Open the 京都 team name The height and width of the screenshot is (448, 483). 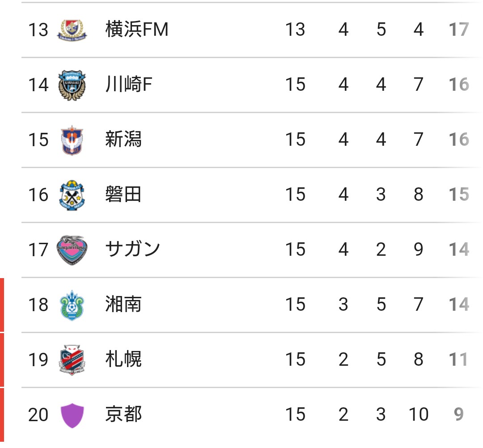[x=123, y=414]
